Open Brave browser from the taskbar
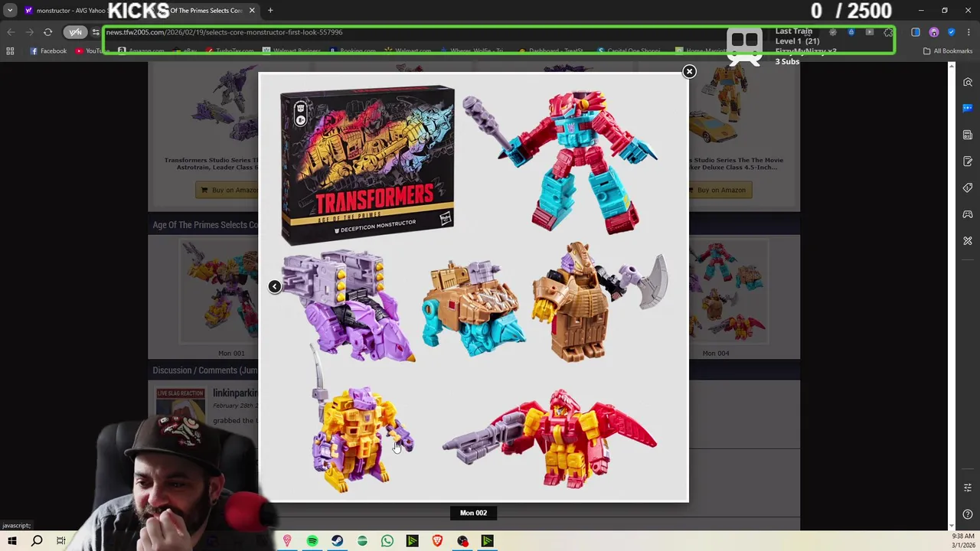This screenshot has width=980, height=551. tap(437, 541)
